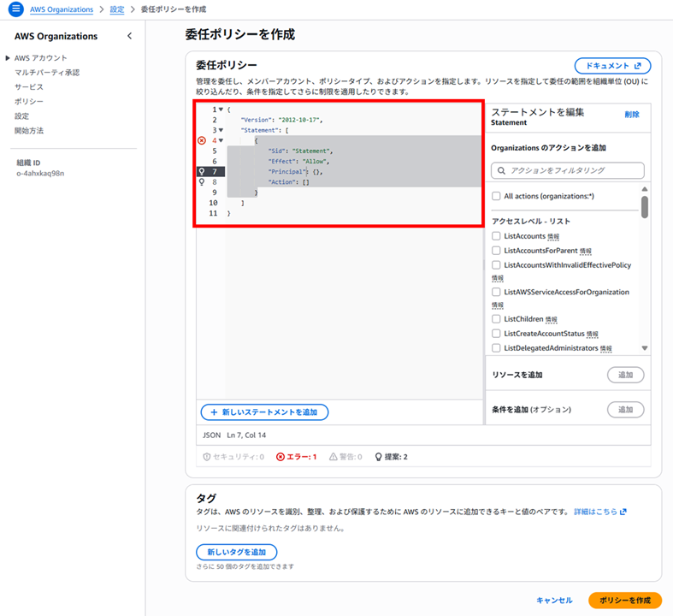
Task: Click 新しいタグを追加 button
Action: 237,552
